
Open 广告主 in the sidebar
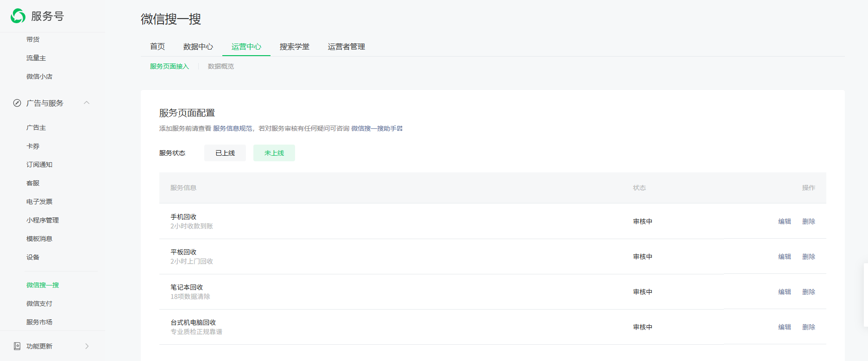pyautogui.click(x=36, y=127)
